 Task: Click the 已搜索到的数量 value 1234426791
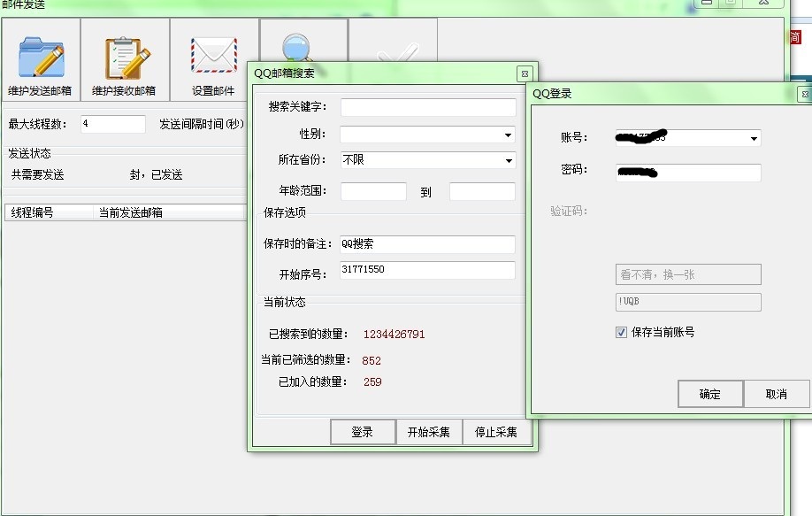point(395,335)
